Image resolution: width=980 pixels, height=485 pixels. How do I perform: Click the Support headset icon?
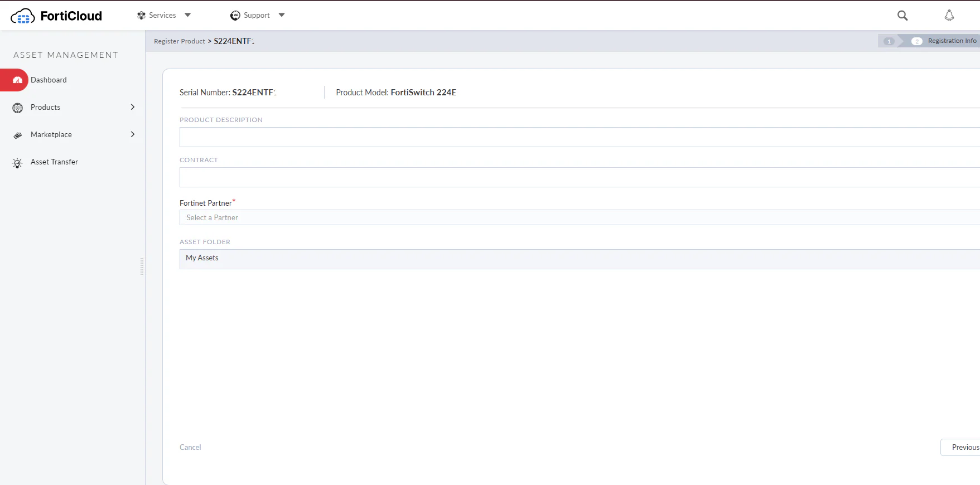pyautogui.click(x=235, y=16)
